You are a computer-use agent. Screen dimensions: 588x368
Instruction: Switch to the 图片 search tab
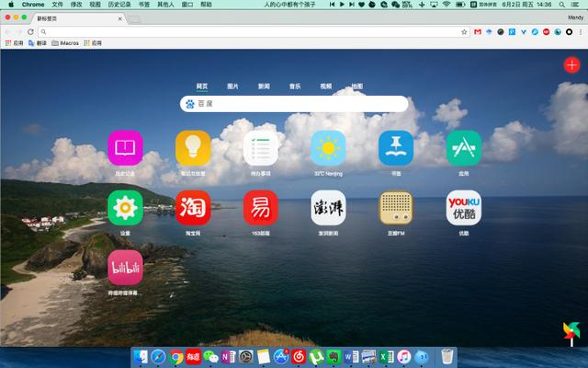coord(232,86)
